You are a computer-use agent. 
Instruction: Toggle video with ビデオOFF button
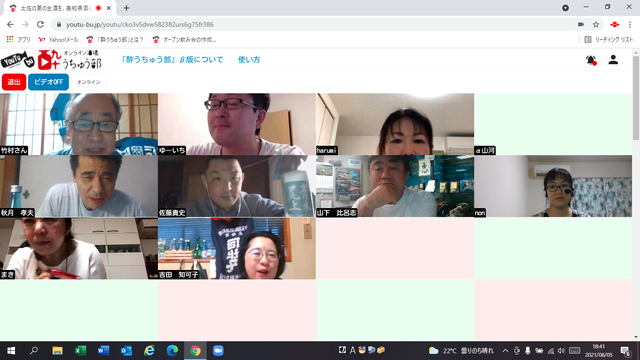[48, 82]
